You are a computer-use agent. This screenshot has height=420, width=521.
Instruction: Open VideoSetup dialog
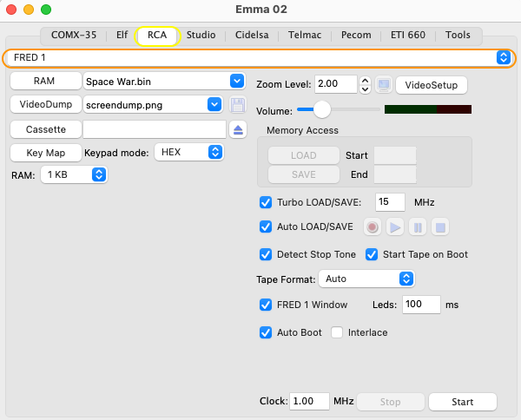pyautogui.click(x=432, y=85)
